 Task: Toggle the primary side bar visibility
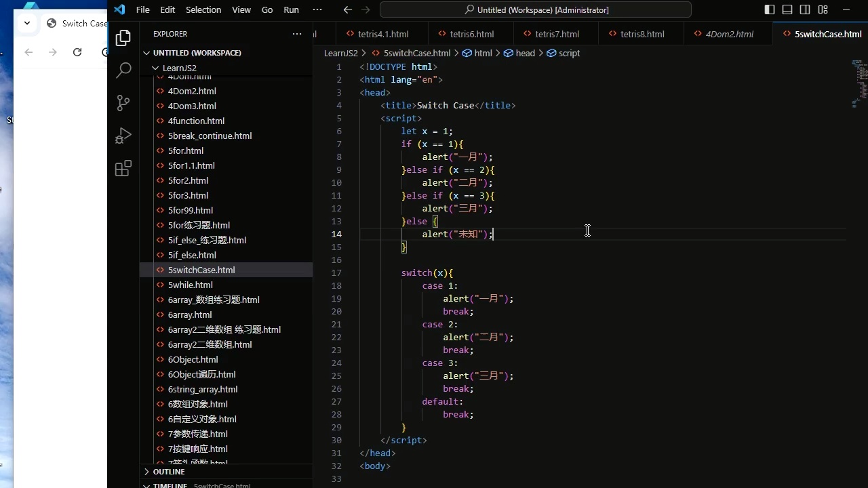770,9
